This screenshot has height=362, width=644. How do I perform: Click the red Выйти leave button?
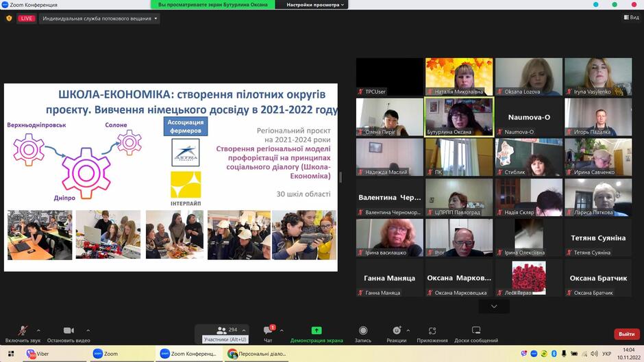pos(626,334)
